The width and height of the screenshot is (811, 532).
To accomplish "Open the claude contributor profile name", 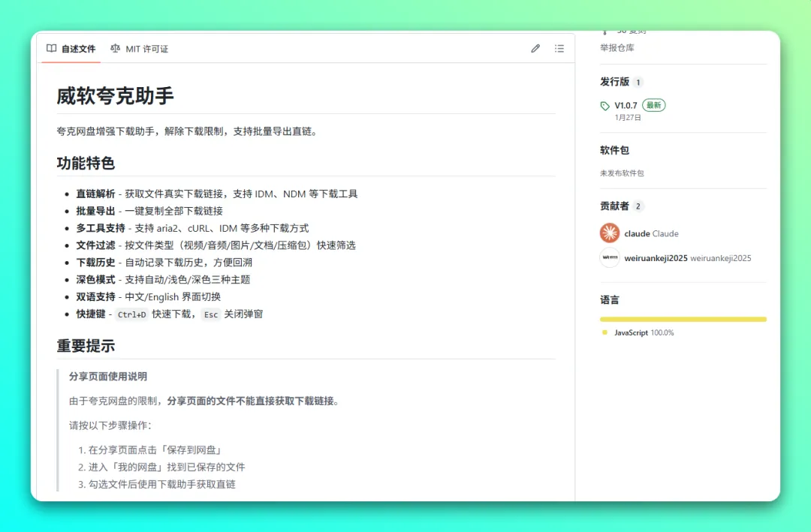I will point(638,233).
